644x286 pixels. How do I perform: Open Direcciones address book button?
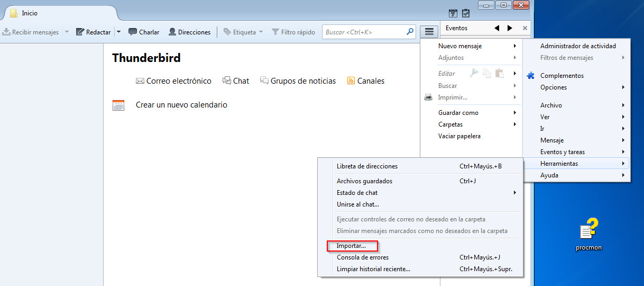point(189,32)
